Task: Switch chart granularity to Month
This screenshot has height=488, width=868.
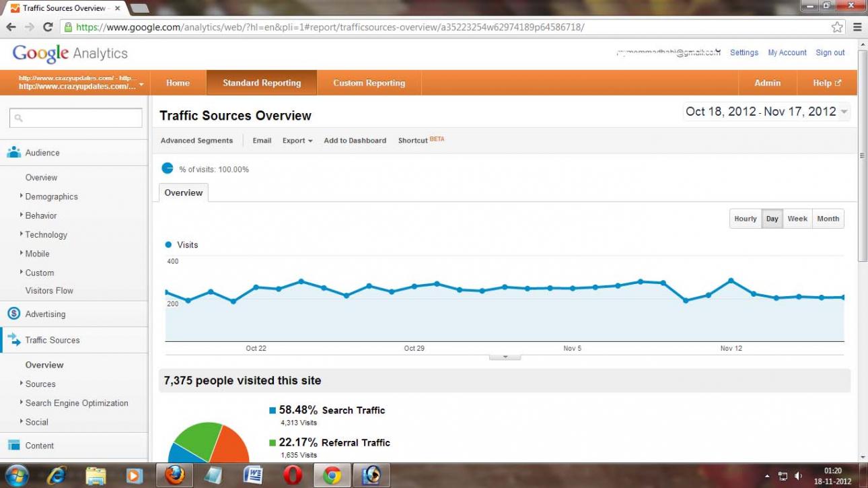Action: point(828,219)
